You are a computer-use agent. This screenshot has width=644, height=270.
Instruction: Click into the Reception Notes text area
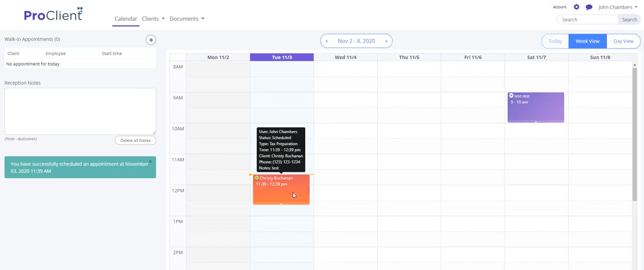pos(80,112)
